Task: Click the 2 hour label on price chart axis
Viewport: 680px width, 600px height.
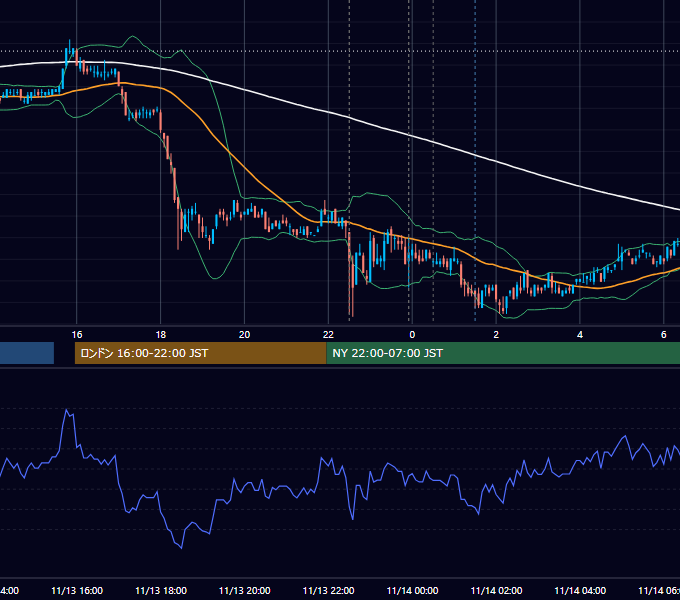Action: pyautogui.click(x=496, y=335)
